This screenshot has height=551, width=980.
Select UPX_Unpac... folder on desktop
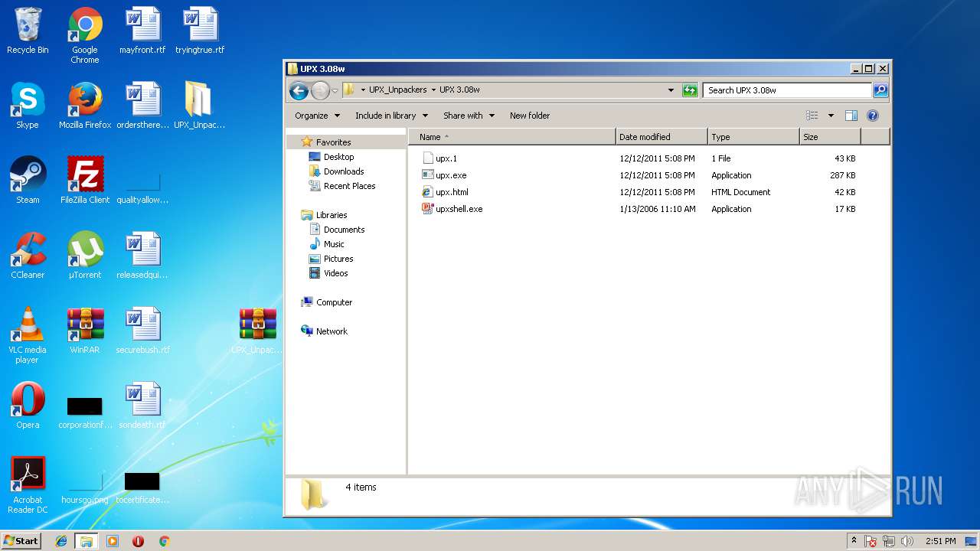click(200, 106)
